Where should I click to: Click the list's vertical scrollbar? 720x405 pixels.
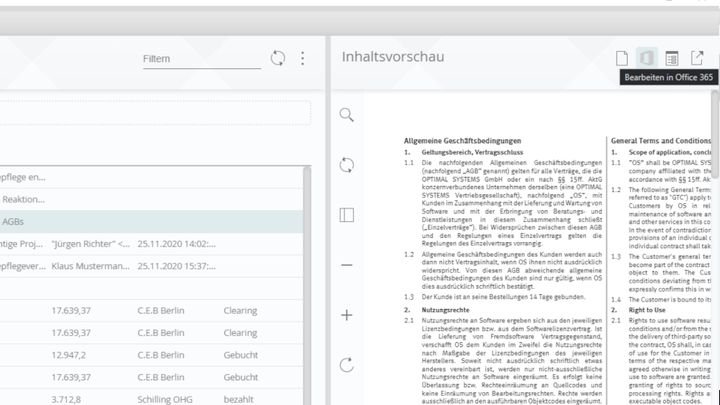click(307, 285)
